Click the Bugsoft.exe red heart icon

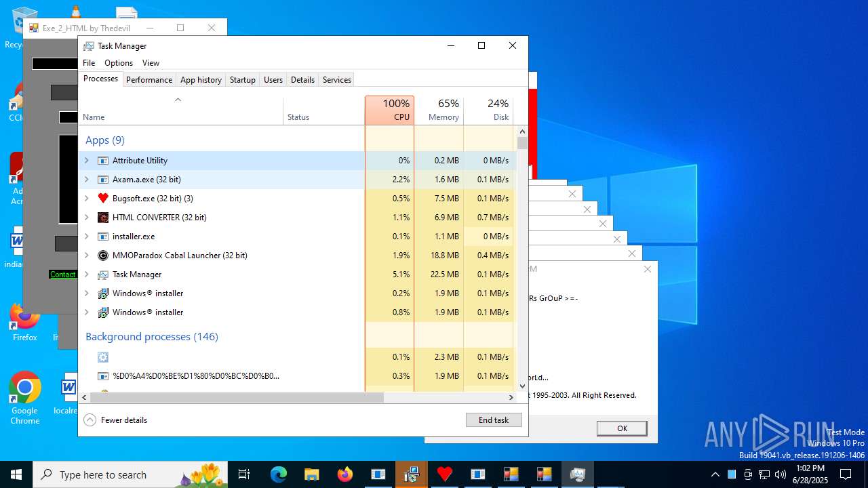tap(103, 199)
